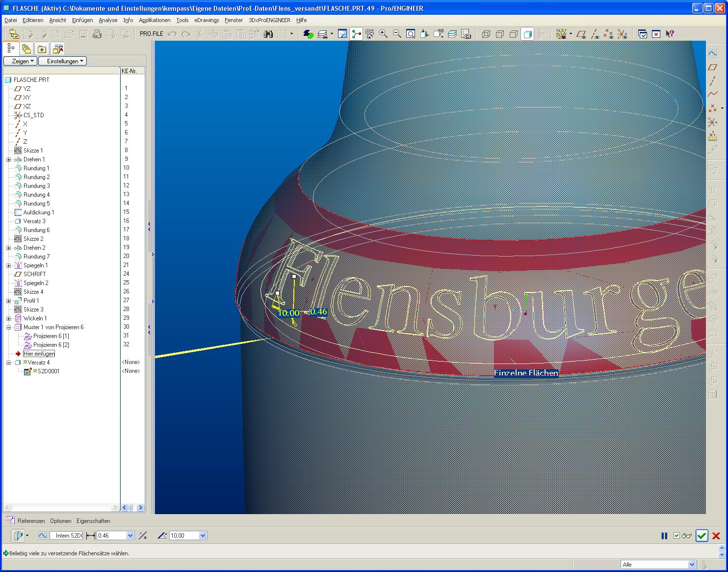Open the Datei menu

[11, 20]
